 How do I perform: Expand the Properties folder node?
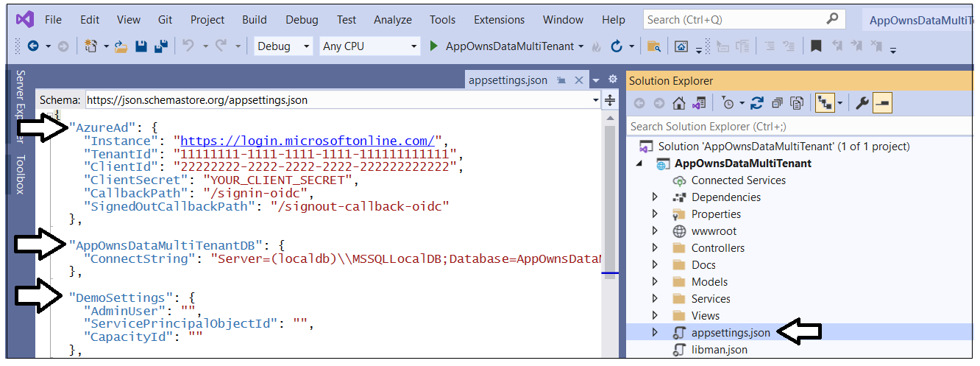click(x=656, y=214)
